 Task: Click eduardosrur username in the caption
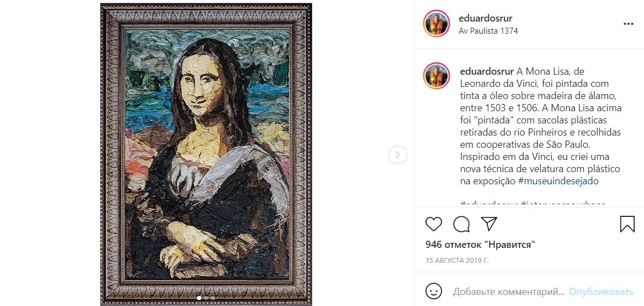(486, 71)
